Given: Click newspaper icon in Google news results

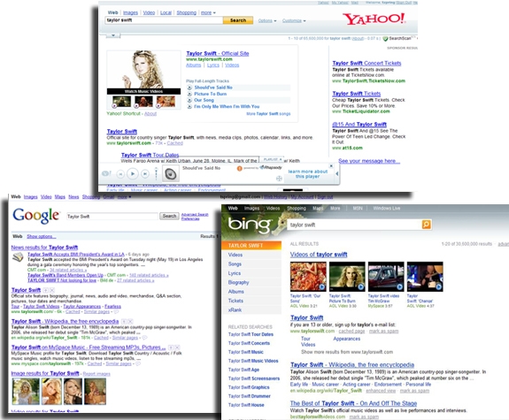Looking at the screenshot, I should [x=19, y=257].
